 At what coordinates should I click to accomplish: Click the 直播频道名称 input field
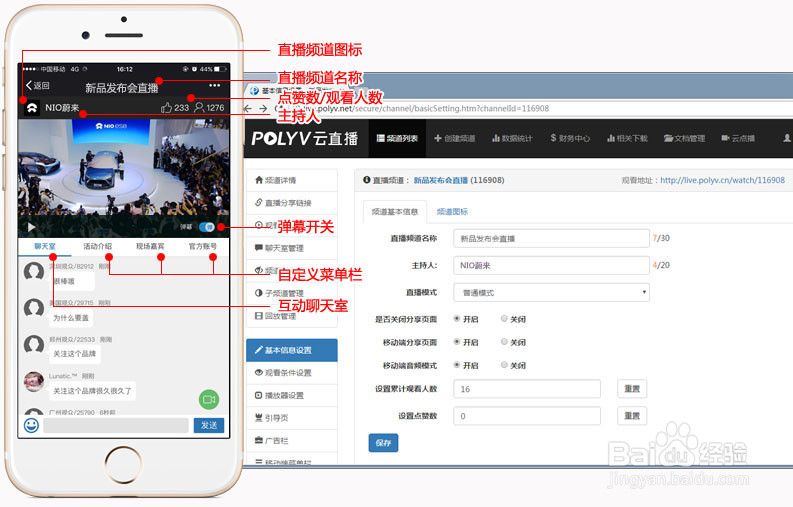(x=551, y=238)
